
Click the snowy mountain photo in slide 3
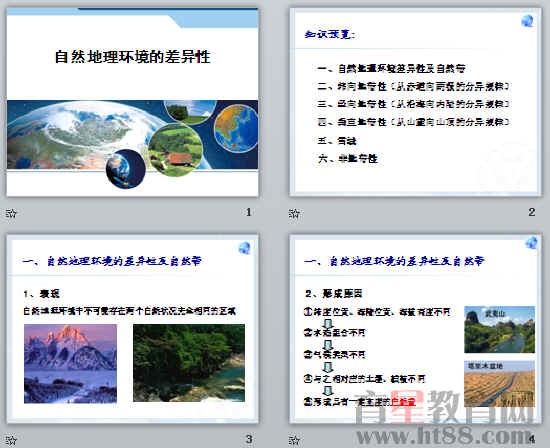click(71, 363)
